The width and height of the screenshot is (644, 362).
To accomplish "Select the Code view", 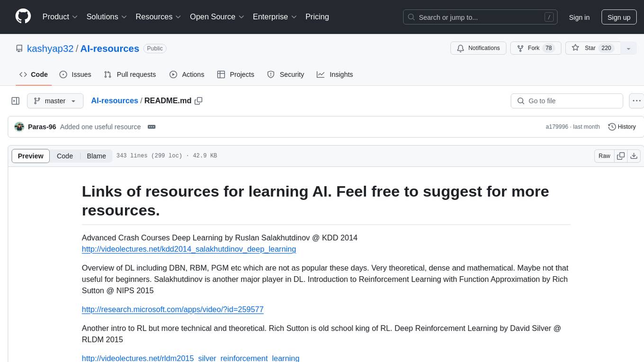I will (65, 156).
